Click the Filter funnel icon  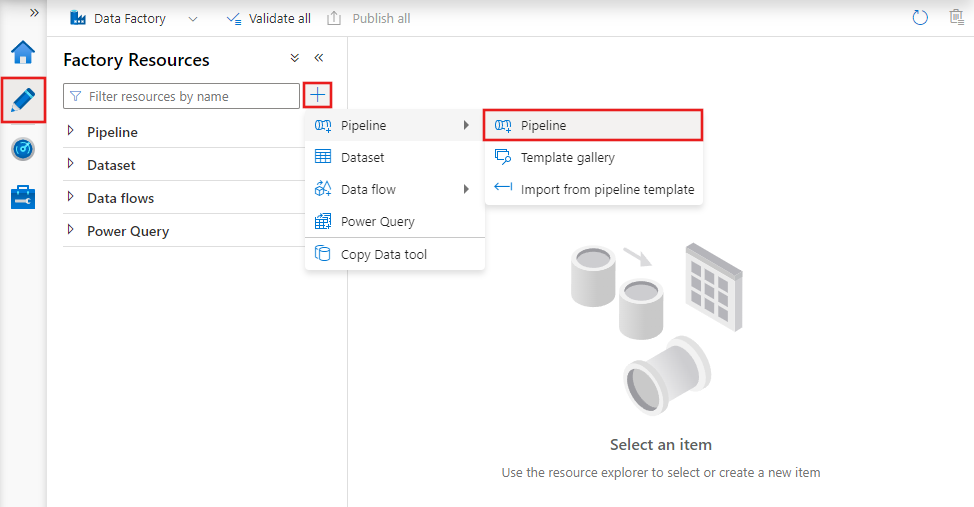(x=76, y=96)
